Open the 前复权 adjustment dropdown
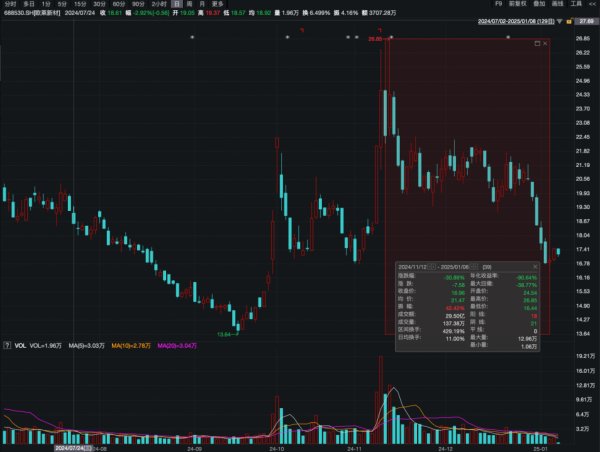Screen dimensions: 600x452 (x=518, y=4)
